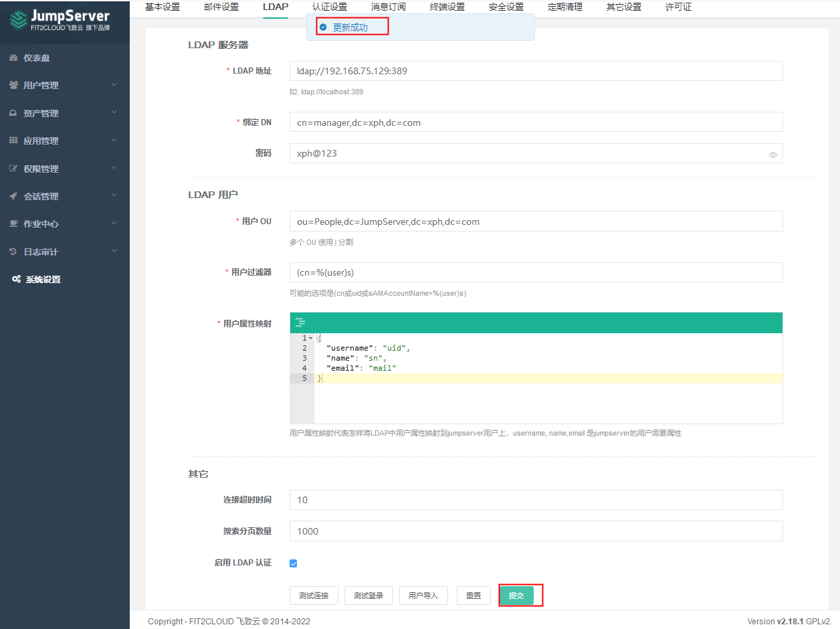Click the "name": "sn" line in editor
This screenshot has width=840, height=629.
(356, 358)
